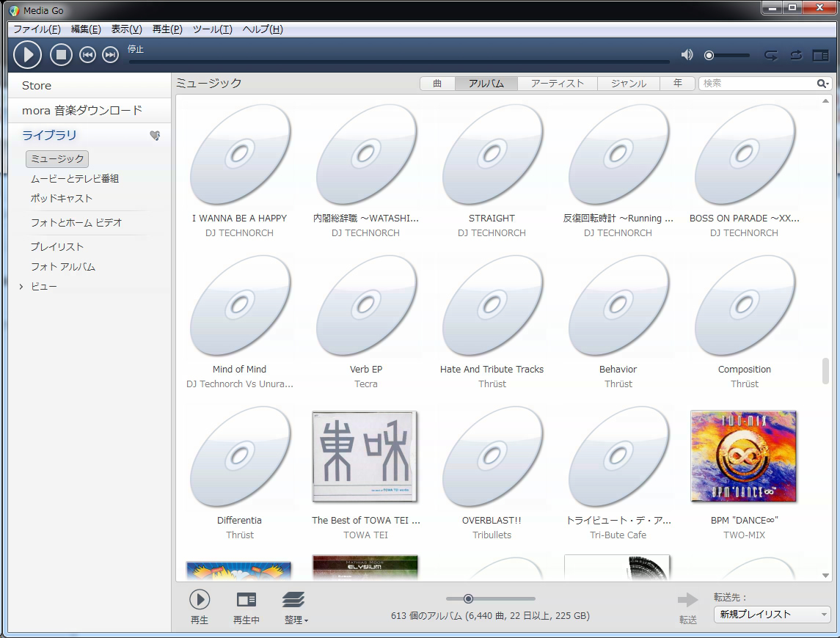This screenshot has height=638, width=840.
Task: Switch to the 曲 view tab
Action: [437, 83]
